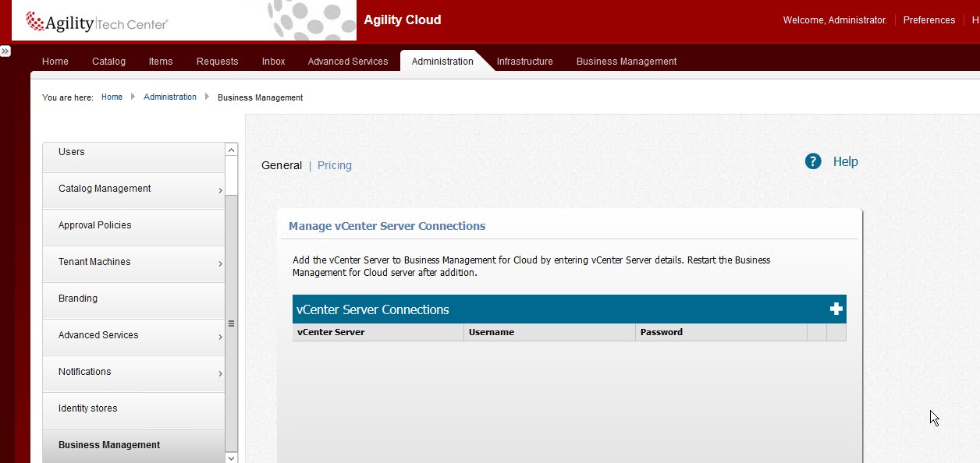Image resolution: width=980 pixels, height=463 pixels.
Task: Go to the Requests tab
Action: click(x=217, y=62)
